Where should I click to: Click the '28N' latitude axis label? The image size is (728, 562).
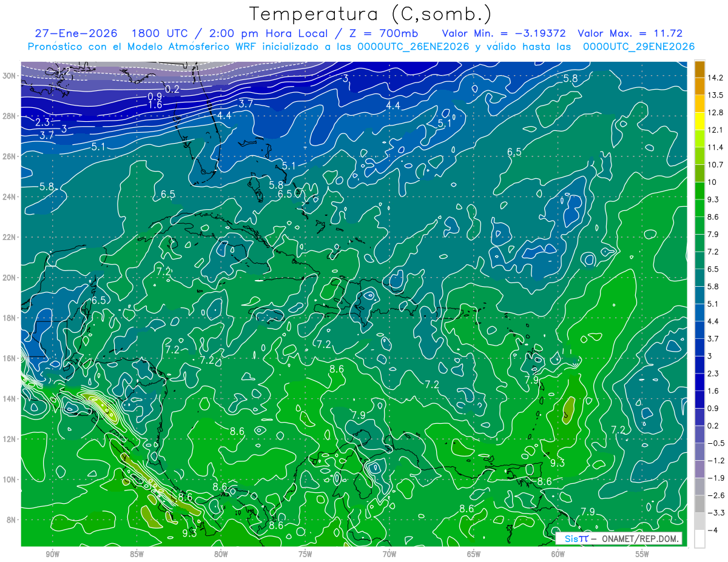[10, 116]
